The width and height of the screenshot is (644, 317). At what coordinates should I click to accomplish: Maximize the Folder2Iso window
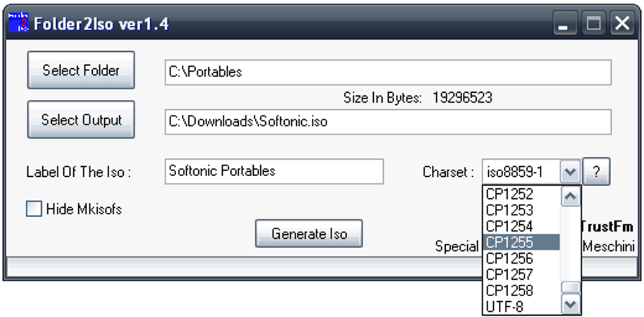click(593, 23)
